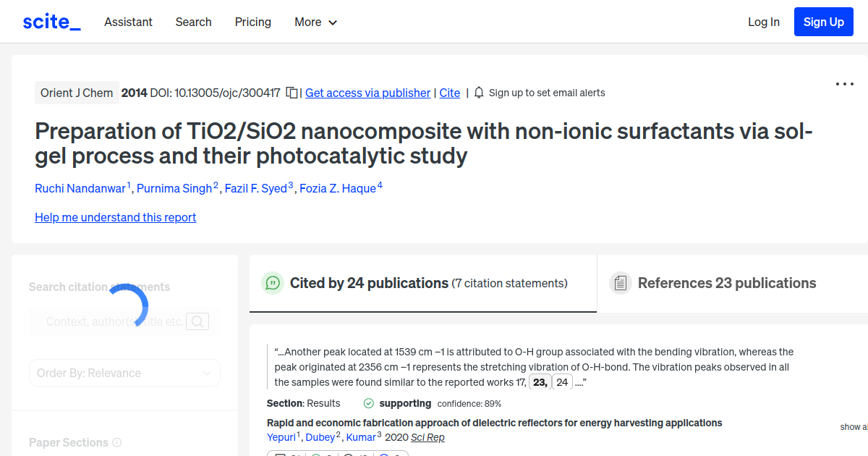Switch to Cited by 24 publications tab
The height and width of the screenshot is (456, 868).
(x=370, y=283)
